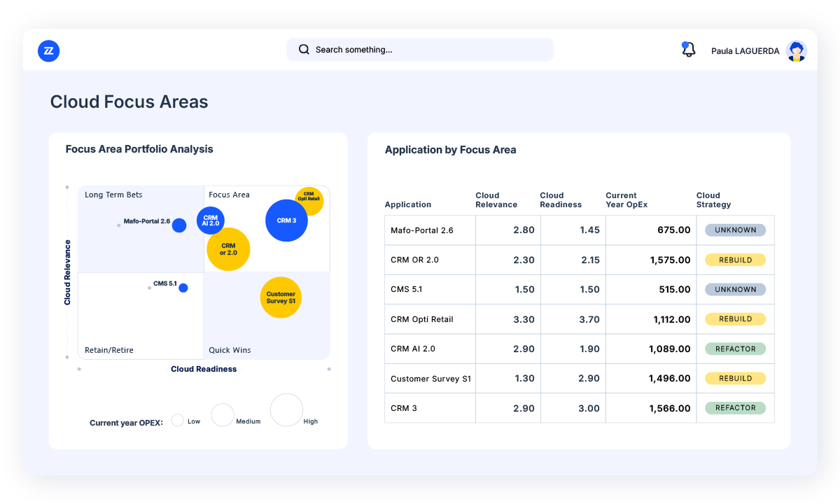
Task: Click Application by Focus Area heading
Action: [x=451, y=150]
